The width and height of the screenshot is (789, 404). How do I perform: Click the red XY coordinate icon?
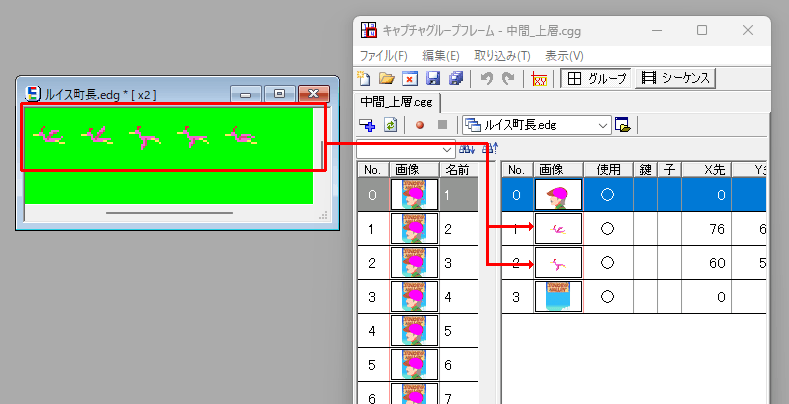[x=539, y=78]
